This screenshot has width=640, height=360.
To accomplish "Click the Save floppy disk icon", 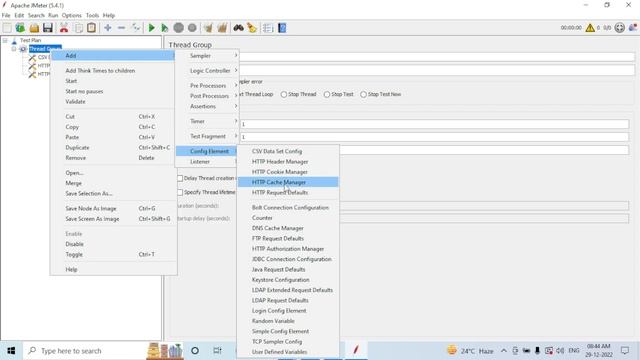I will (x=48, y=28).
